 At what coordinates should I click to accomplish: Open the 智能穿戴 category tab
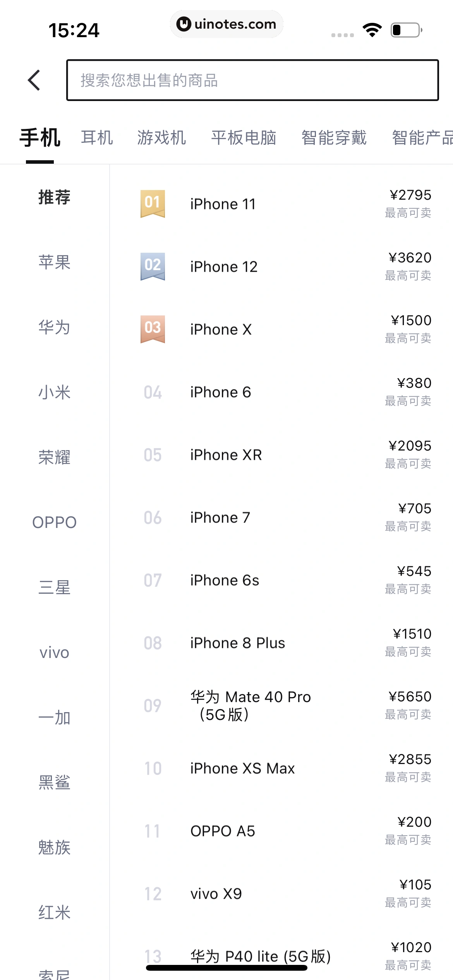pos(334,137)
